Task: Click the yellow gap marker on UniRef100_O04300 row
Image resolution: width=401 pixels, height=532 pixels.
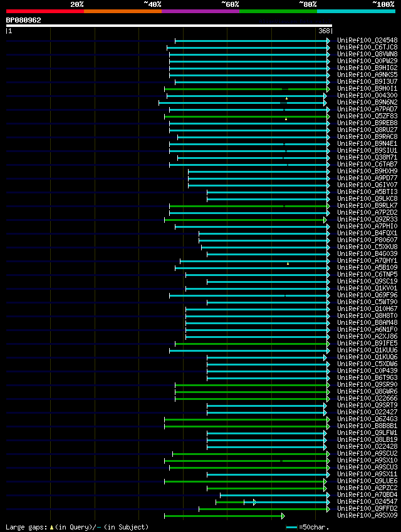Action: (x=287, y=98)
